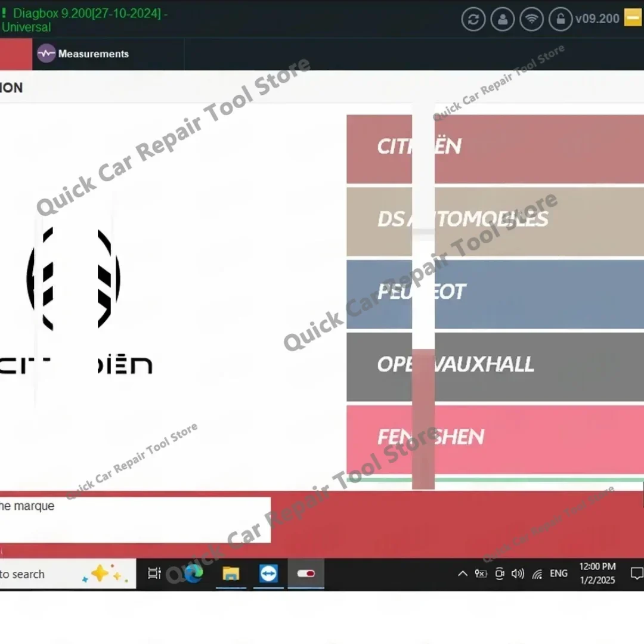Select the red tab left of Measurements
The width and height of the screenshot is (644, 644).
tap(16, 54)
